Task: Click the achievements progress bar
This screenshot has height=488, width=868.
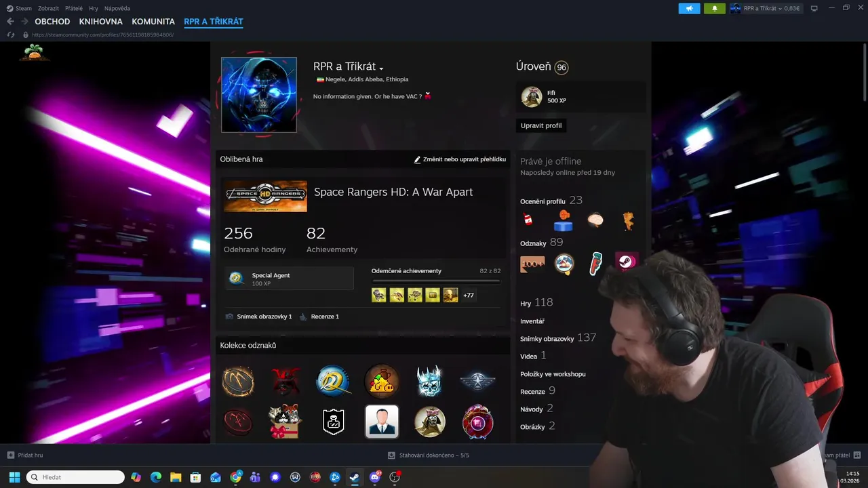Action: coord(436,281)
